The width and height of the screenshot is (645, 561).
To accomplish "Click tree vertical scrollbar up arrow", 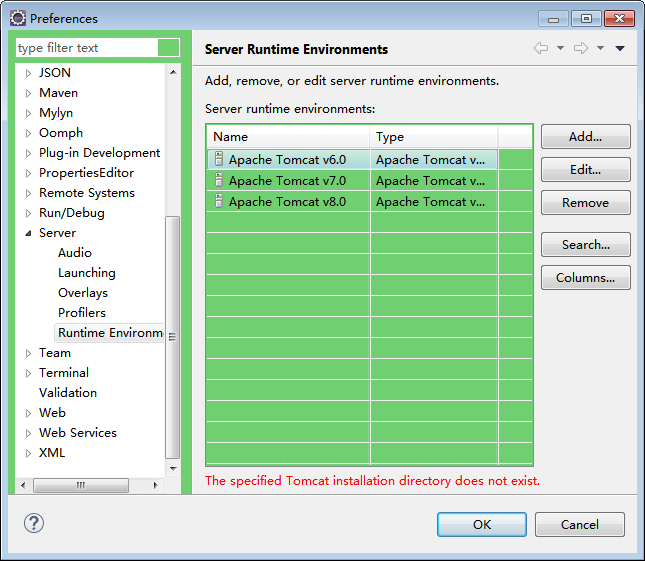I will coord(173,72).
